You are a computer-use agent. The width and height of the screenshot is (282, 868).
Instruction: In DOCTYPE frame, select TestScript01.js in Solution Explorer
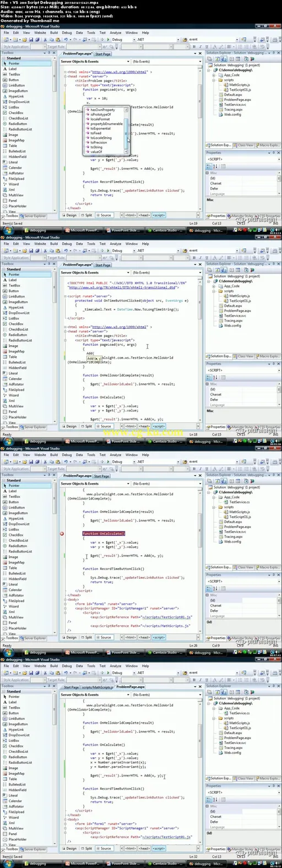pyautogui.click(x=240, y=301)
